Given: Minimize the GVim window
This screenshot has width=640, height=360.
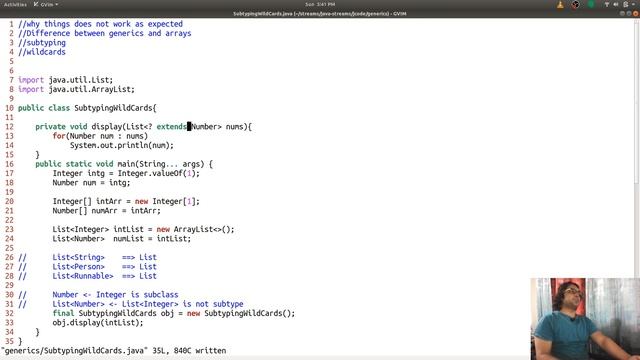Looking at the screenshot, I should tap(622, 13).
